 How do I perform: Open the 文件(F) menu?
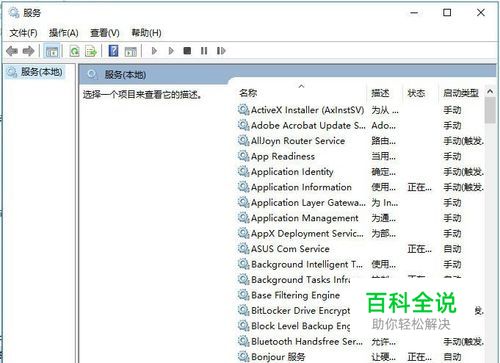coord(23,33)
